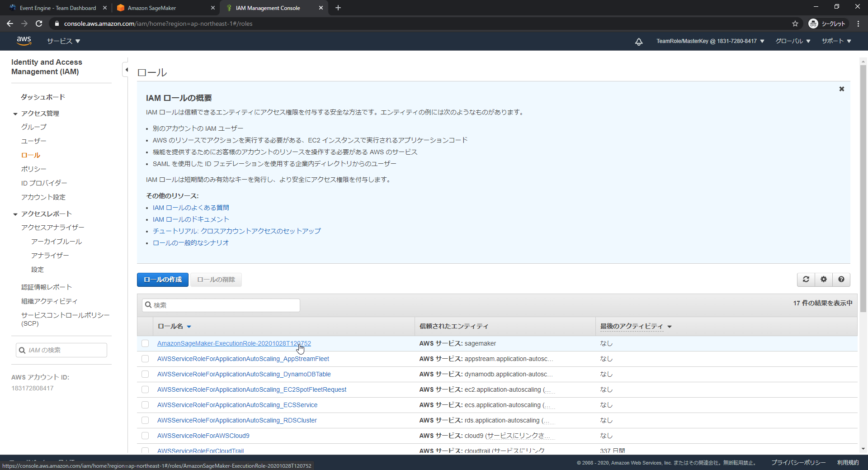Collapse the IAM side navigation panel

point(126,70)
